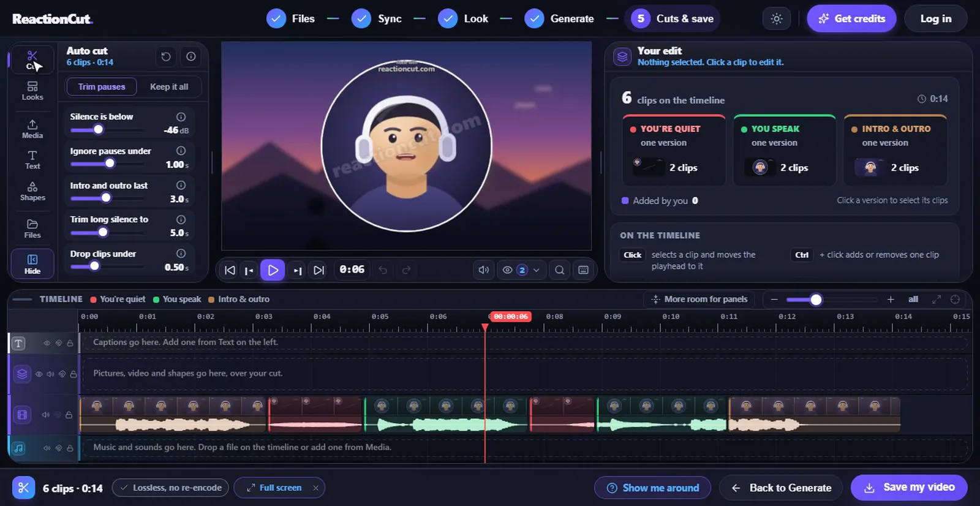Go to the Files step
This screenshot has height=506, width=980.
click(291, 19)
